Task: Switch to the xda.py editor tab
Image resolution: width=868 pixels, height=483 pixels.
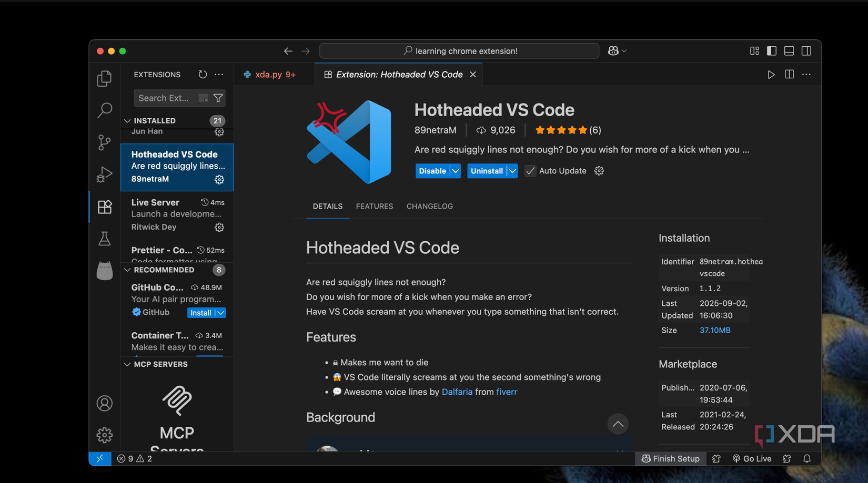Action: 270,75
